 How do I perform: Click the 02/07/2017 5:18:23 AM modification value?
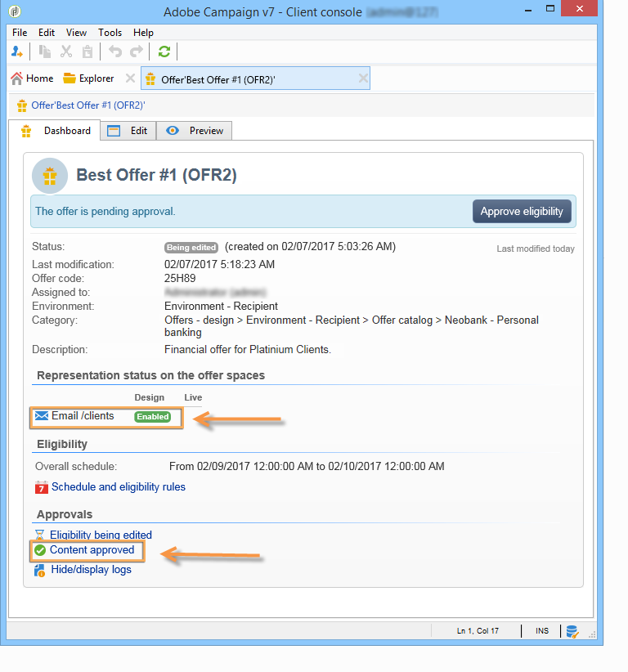[219, 264]
